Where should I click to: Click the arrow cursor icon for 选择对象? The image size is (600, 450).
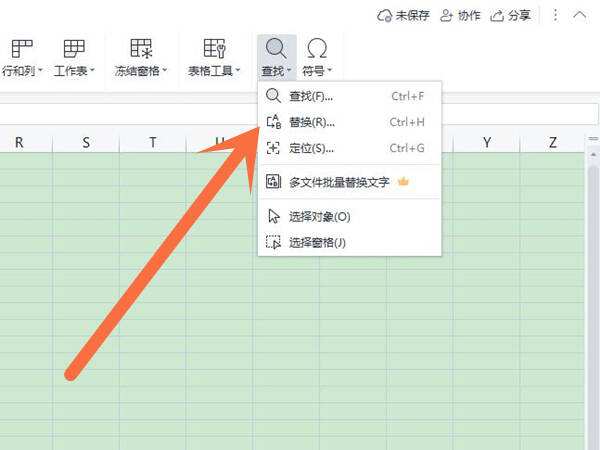pos(274,217)
